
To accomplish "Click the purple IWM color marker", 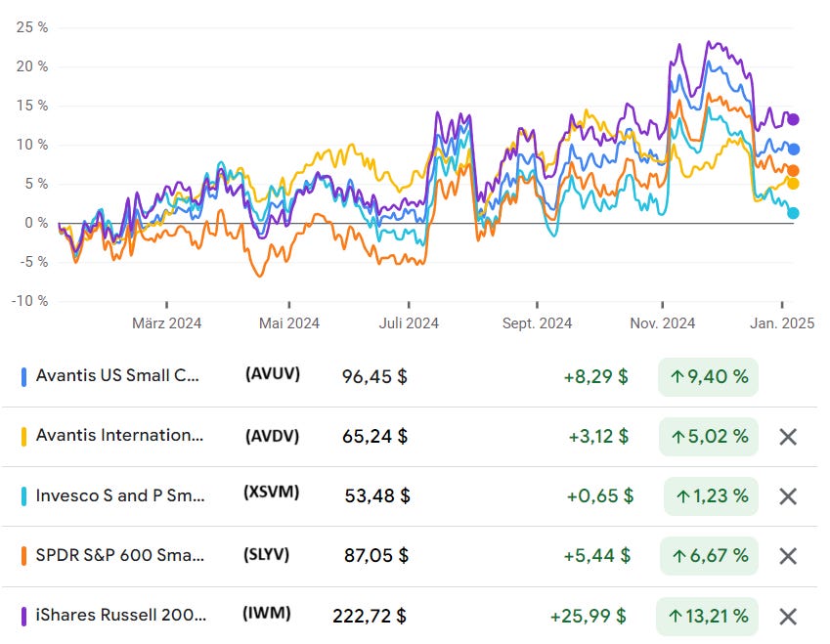I will pos(23,617).
